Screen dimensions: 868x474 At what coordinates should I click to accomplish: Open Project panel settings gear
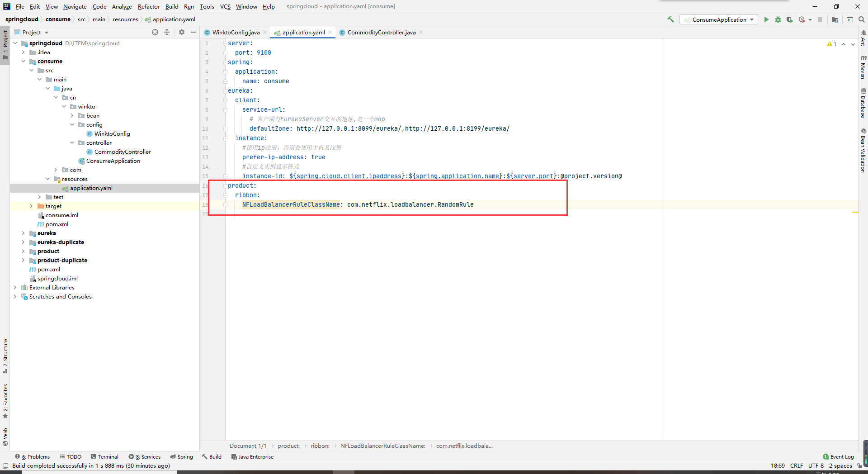coord(182,32)
